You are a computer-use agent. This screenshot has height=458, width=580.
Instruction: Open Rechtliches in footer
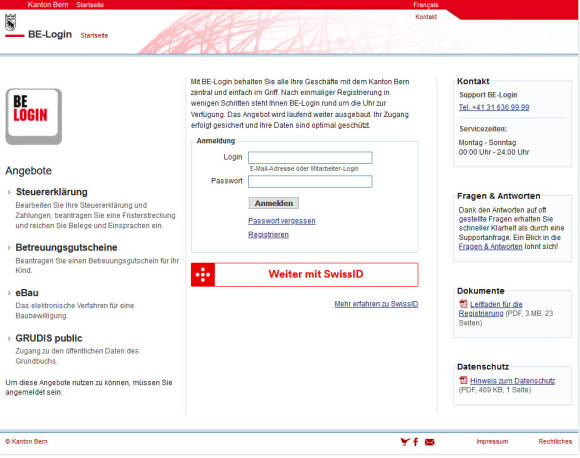pyautogui.click(x=555, y=441)
